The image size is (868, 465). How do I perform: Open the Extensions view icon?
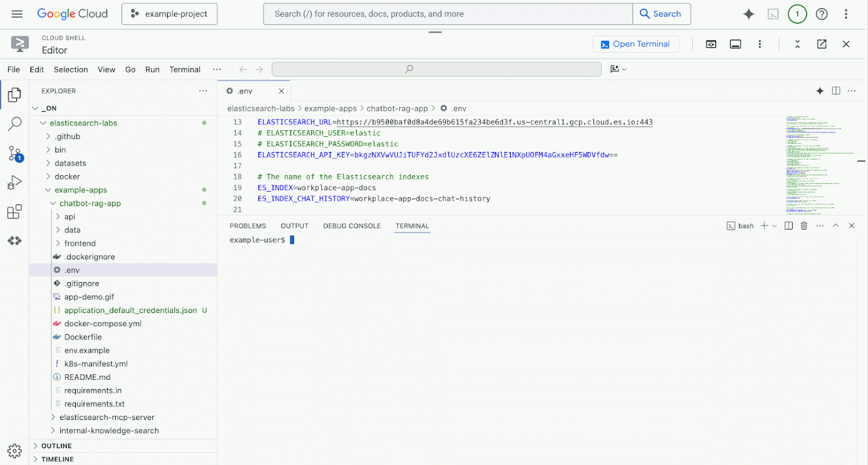tap(15, 212)
